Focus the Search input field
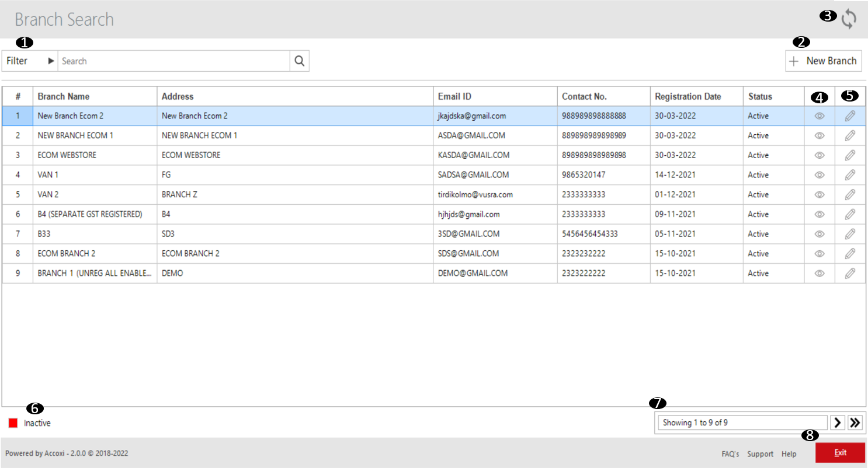Screen dimensions: 868x468 (x=173, y=61)
